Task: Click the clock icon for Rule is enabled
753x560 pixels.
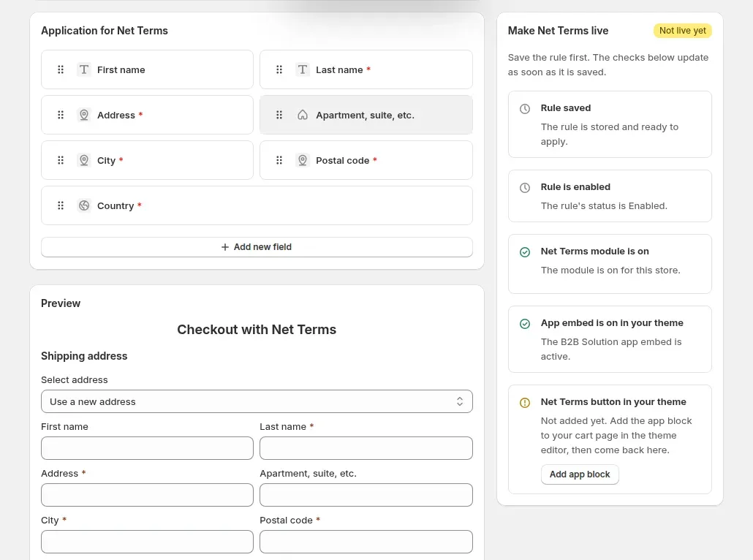Action: [x=525, y=187]
